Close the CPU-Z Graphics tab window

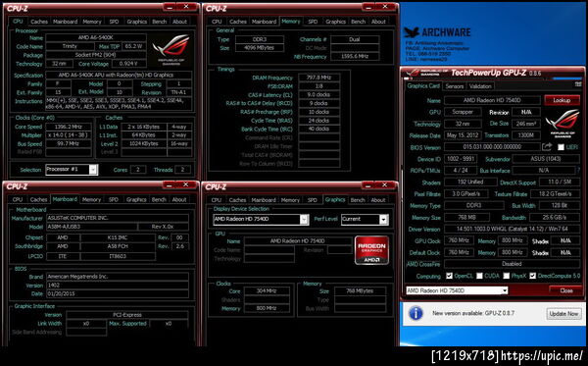coord(384,184)
